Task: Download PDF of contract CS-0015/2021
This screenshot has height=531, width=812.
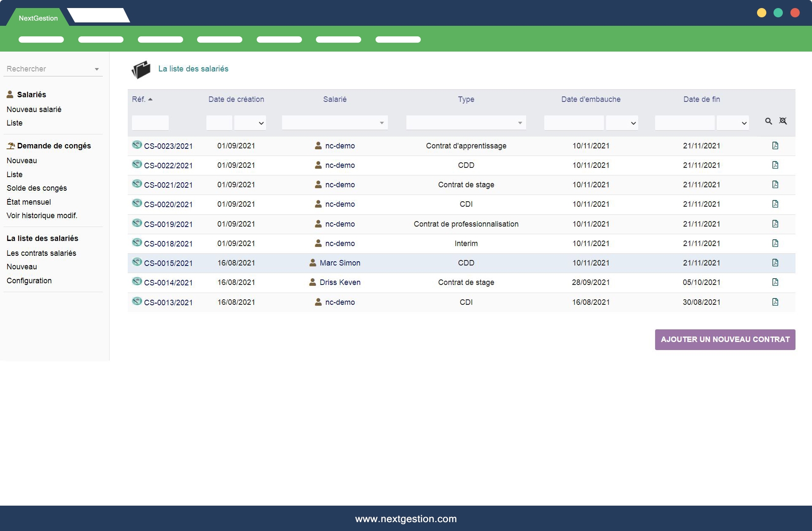Action: 775,263
